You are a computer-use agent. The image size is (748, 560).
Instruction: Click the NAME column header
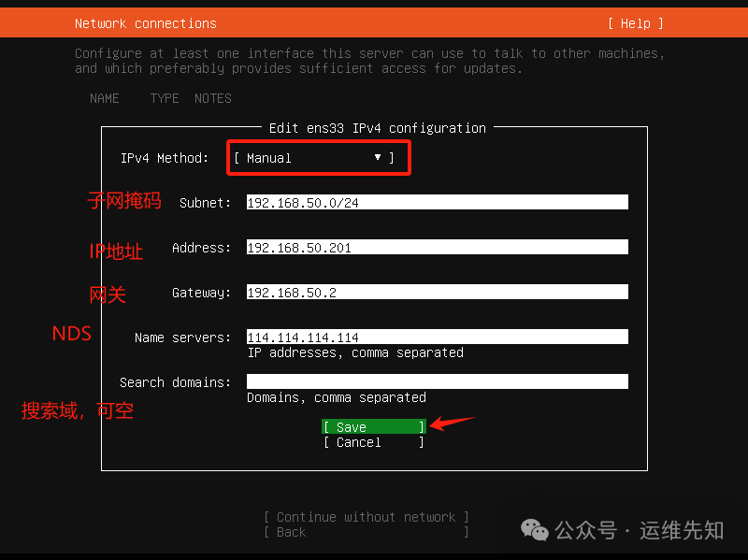[x=105, y=98]
